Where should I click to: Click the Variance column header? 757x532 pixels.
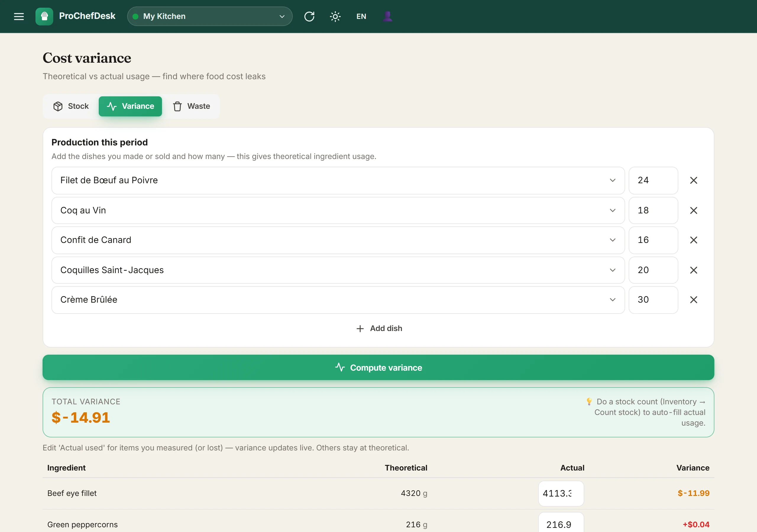(x=693, y=468)
